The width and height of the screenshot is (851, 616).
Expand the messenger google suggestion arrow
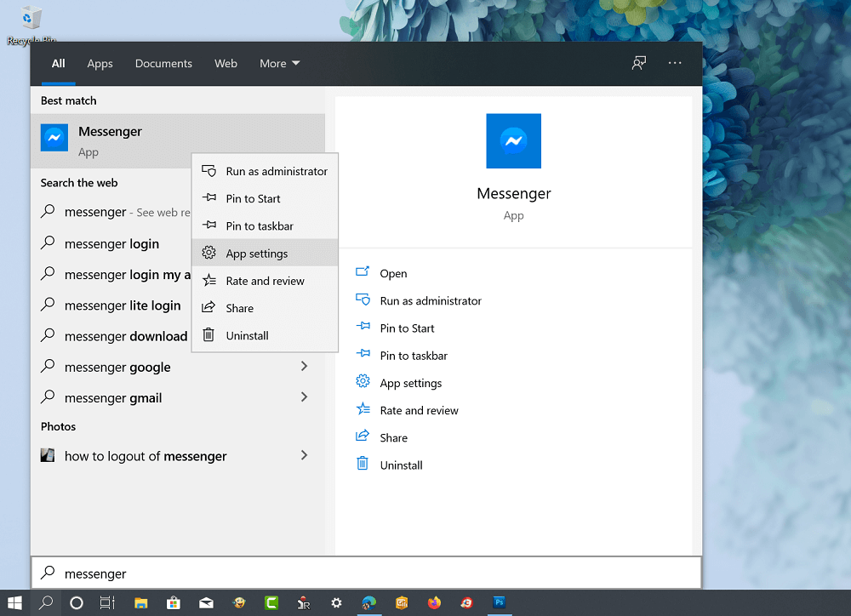point(304,367)
